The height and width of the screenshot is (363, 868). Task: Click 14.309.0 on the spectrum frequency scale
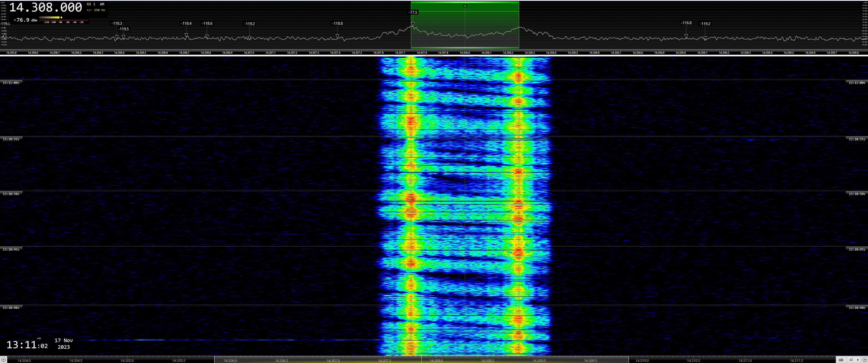click(681, 52)
